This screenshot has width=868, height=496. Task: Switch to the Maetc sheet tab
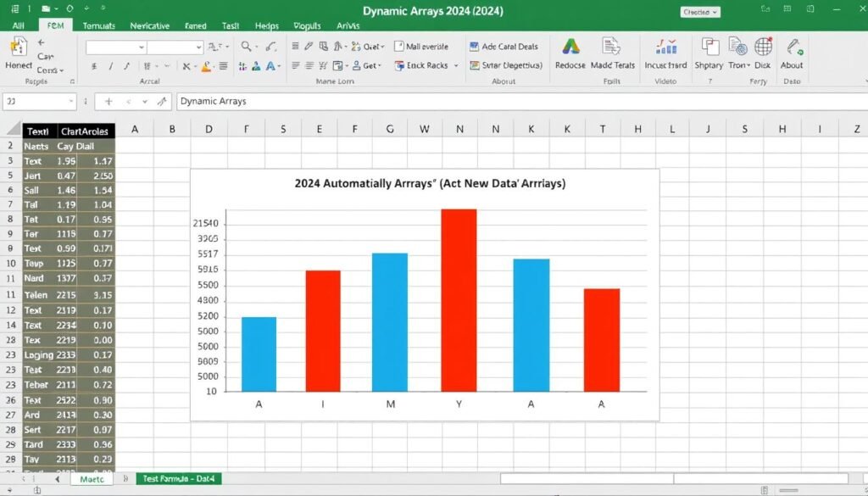tap(92, 479)
